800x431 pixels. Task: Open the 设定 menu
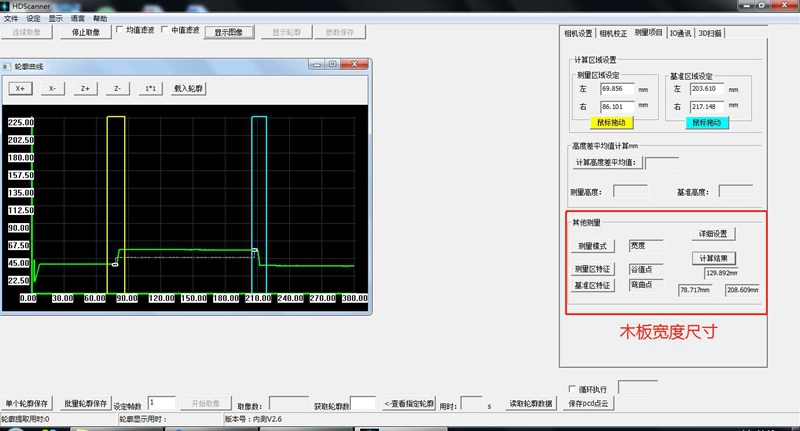pos(33,18)
